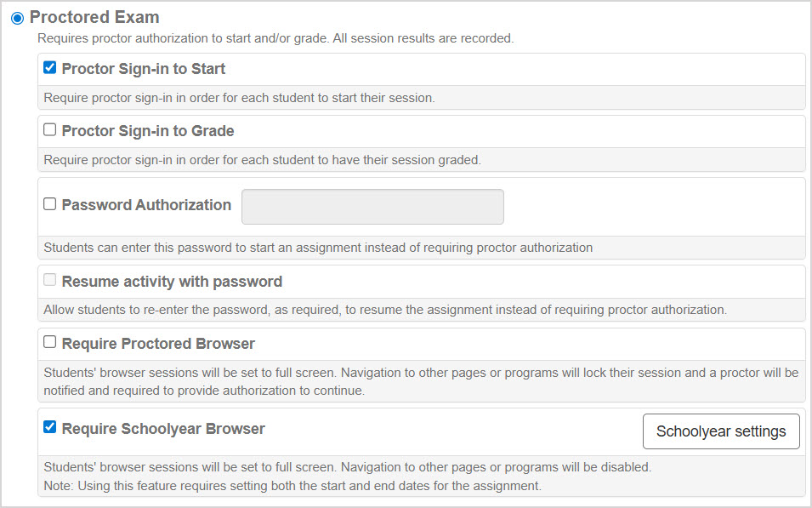Uncheck the Proctor Sign-in to Start checkbox

point(50,68)
